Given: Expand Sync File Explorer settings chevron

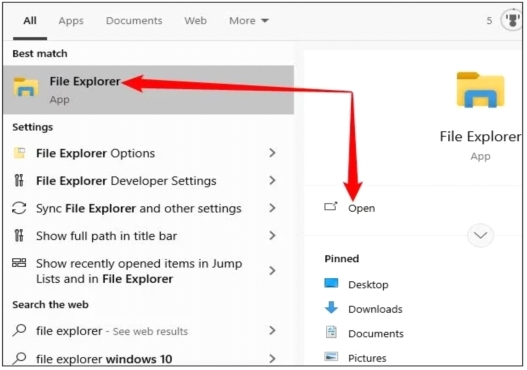Looking at the screenshot, I should click(273, 208).
